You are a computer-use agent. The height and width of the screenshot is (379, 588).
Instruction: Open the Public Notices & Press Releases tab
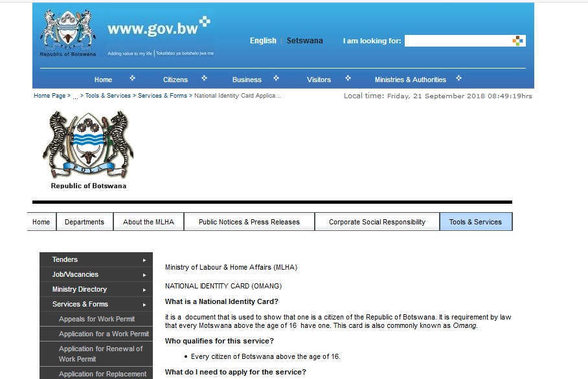pos(249,222)
